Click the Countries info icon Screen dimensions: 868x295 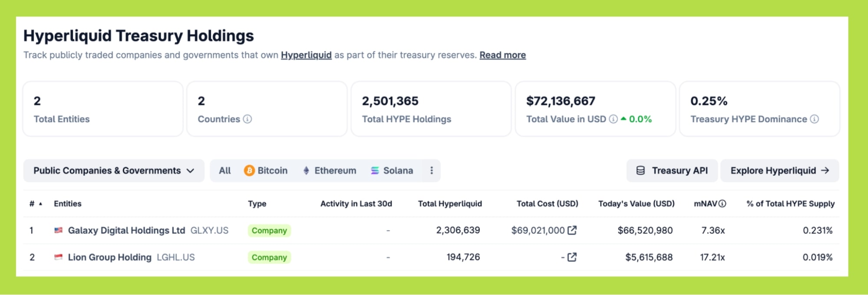pyautogui.click(x=248, y=119)
